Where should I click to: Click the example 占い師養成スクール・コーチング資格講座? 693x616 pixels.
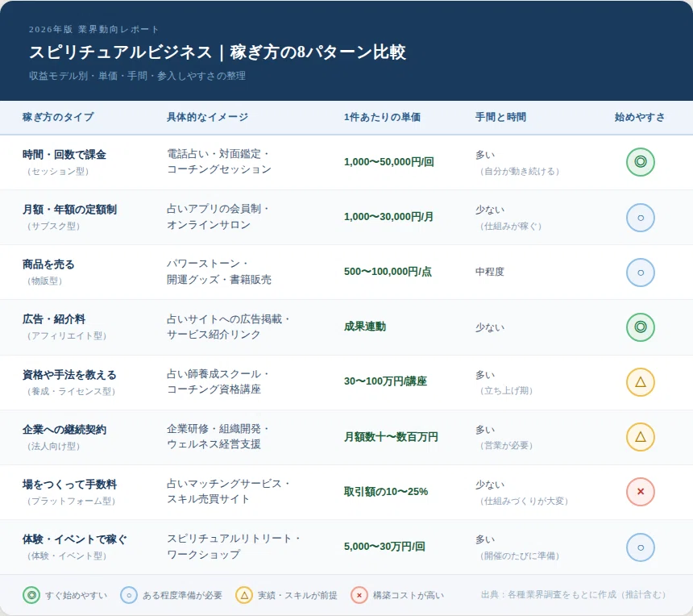[x=218, y=381]
